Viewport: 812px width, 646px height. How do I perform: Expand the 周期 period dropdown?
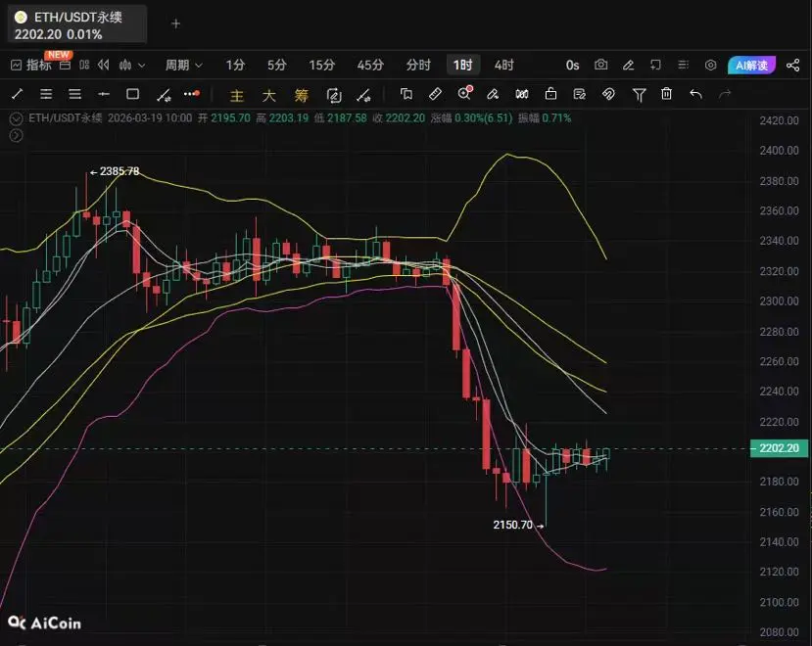(x=183, y=66)
